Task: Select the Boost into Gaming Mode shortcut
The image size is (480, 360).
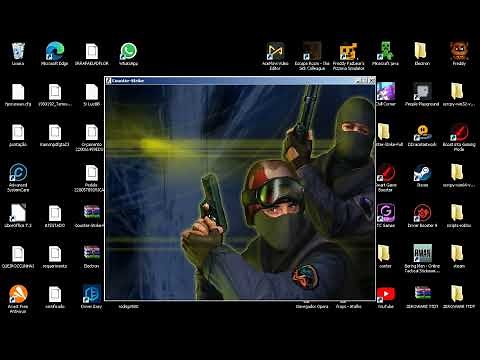Action: click(459, 132)
